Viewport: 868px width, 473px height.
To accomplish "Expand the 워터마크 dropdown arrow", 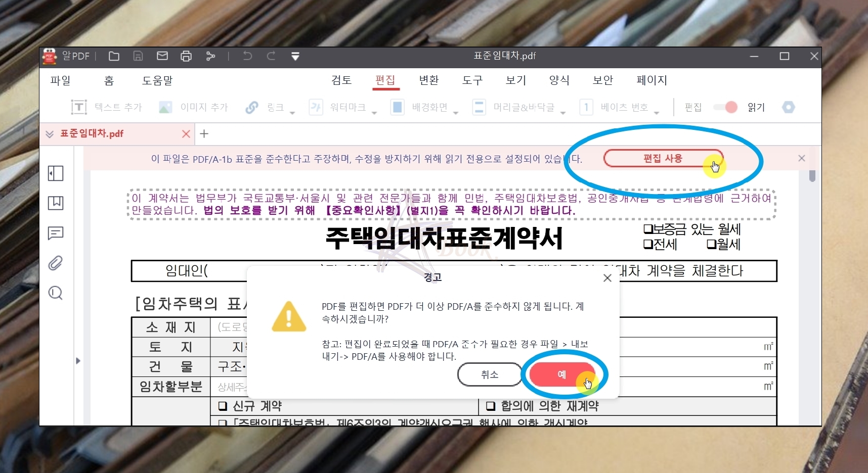I will [x=374, y=113].
